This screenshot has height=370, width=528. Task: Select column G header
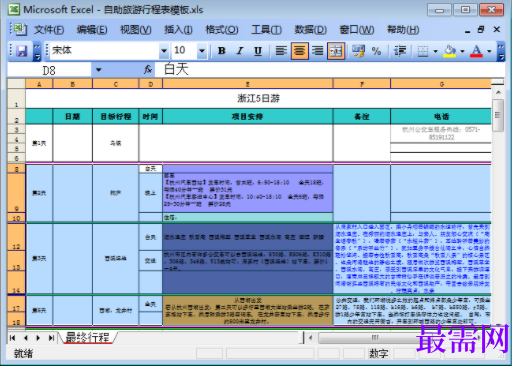pyautogui.click(x=441, y=84)
